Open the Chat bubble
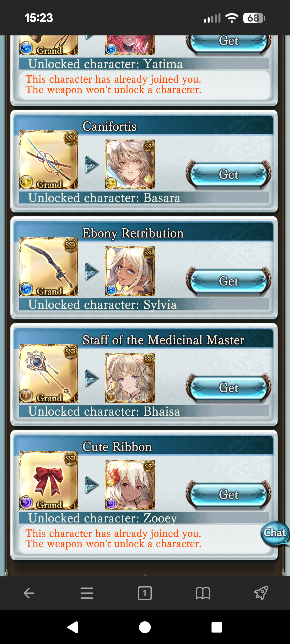 click(x=275, y=534)
